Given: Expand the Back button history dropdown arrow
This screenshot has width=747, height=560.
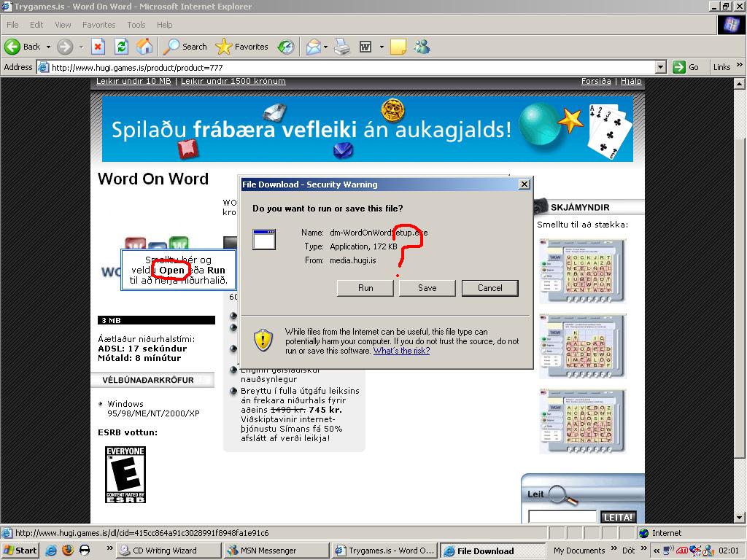Looking at the screenshot, I should [48, 47].
